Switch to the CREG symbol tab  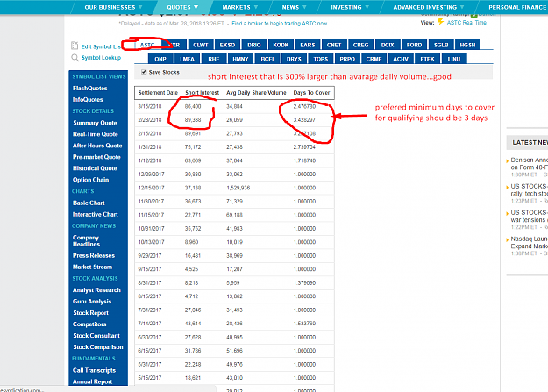click(x=360, y=45)
